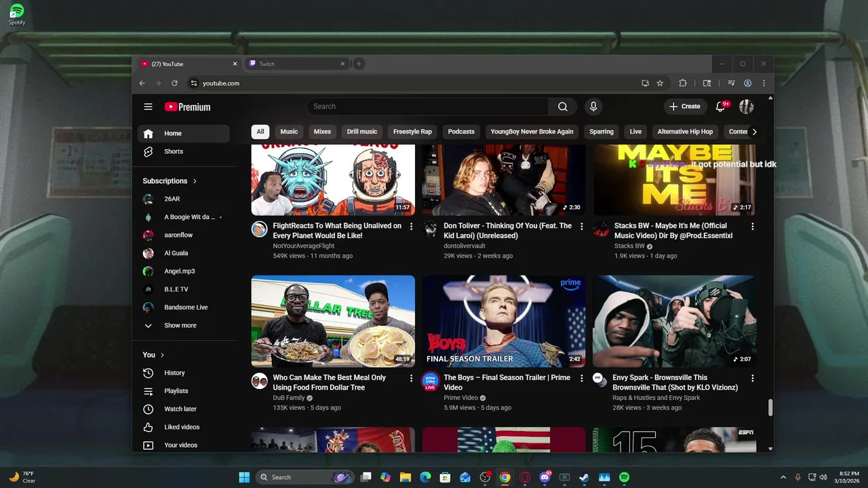The height and width of the screenshot is (488, 868).
Task: Open the YouTube account avatar menu
Action: tap(746, 106)
